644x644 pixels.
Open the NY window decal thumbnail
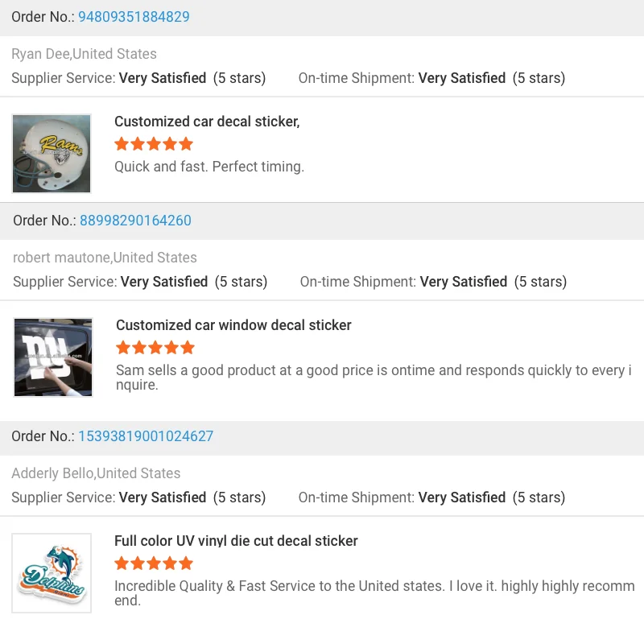(x=53, y=357)
